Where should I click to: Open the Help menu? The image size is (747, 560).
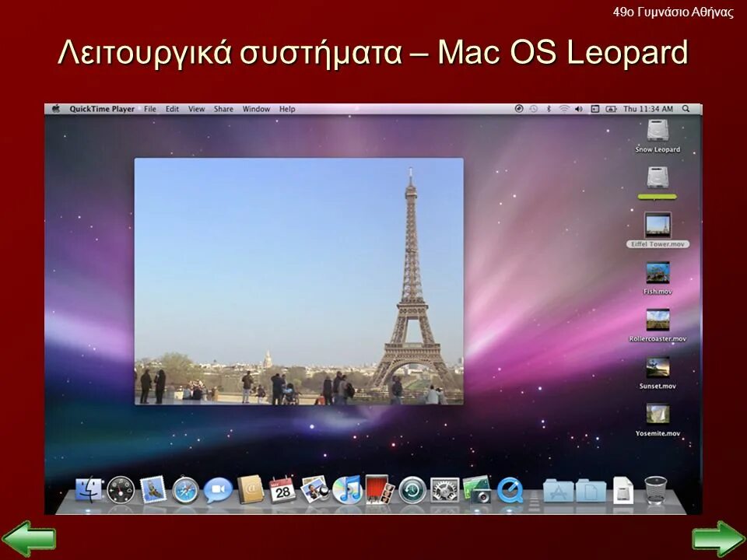[x=287, y=109]
